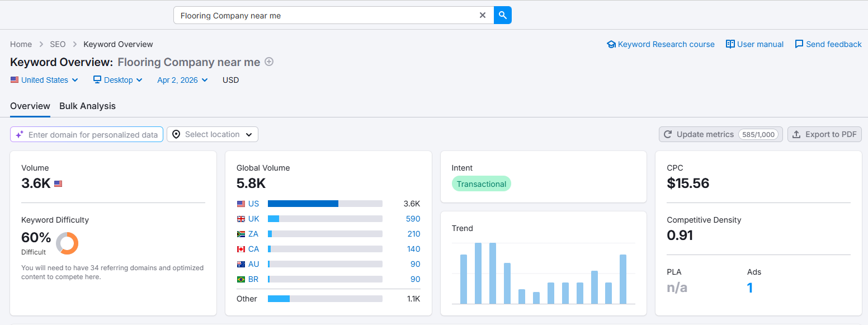Click the domain input for personalized data
This screenshot has width=868, height=325.
point(87,134)
